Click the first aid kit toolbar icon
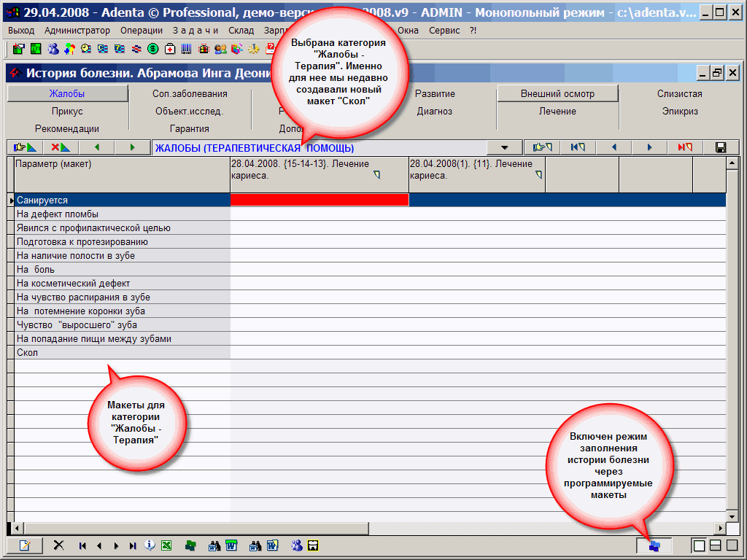Screen dimensions: 747x560 [x=169, y=49]
